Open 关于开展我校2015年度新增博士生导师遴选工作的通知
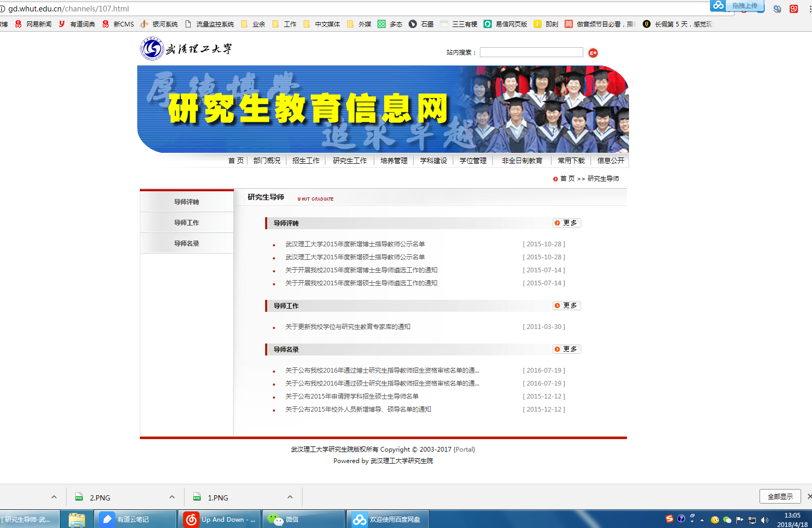 point(361,270)
